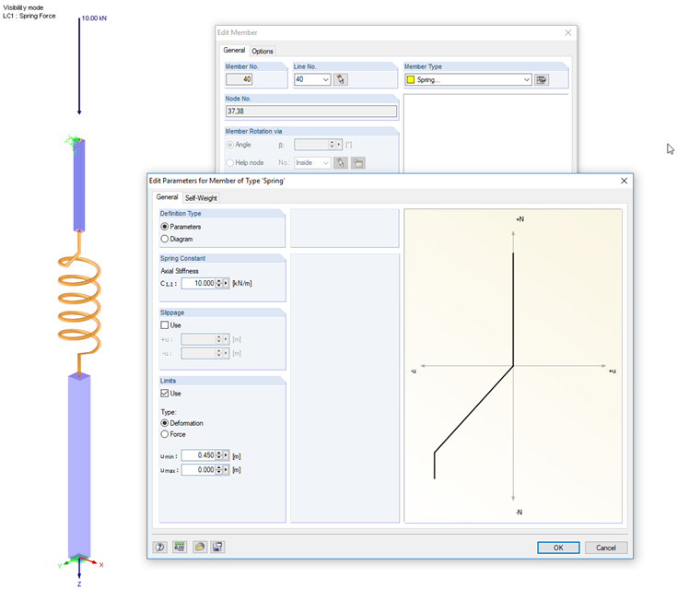Open the Line No. dropdown
This screenshot has width=700, height=601.
pos(325,79)
